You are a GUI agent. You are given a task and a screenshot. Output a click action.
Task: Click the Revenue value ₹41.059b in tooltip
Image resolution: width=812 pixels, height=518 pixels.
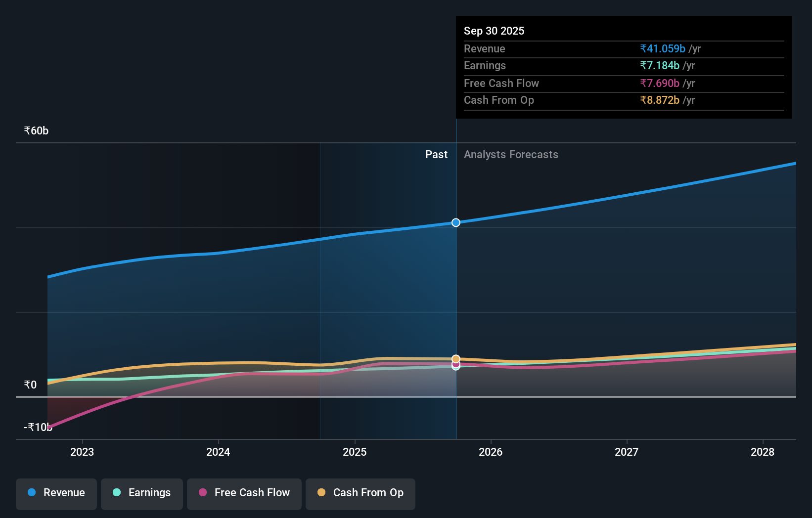pyautogui.click(x=663, y=48)
